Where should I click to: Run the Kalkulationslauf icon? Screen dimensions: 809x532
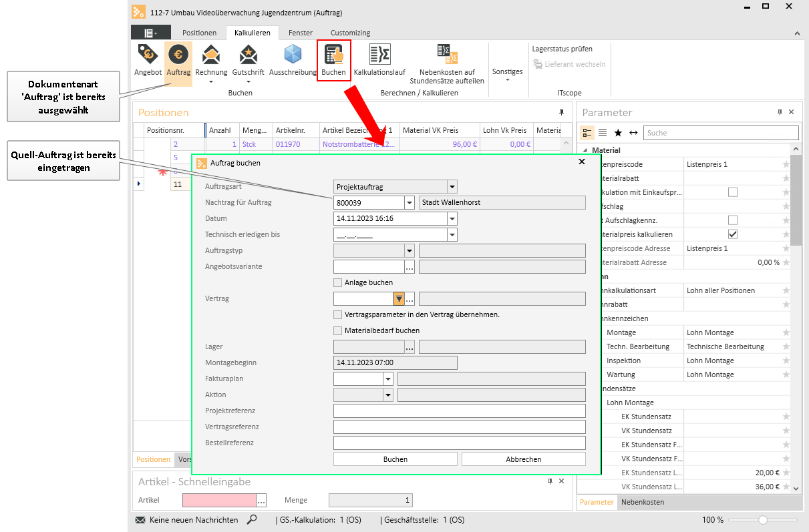(x=379, y=55)
